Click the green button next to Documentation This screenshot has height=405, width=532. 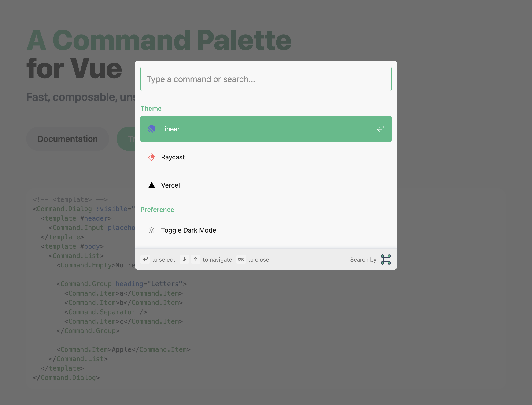(126, 139)
